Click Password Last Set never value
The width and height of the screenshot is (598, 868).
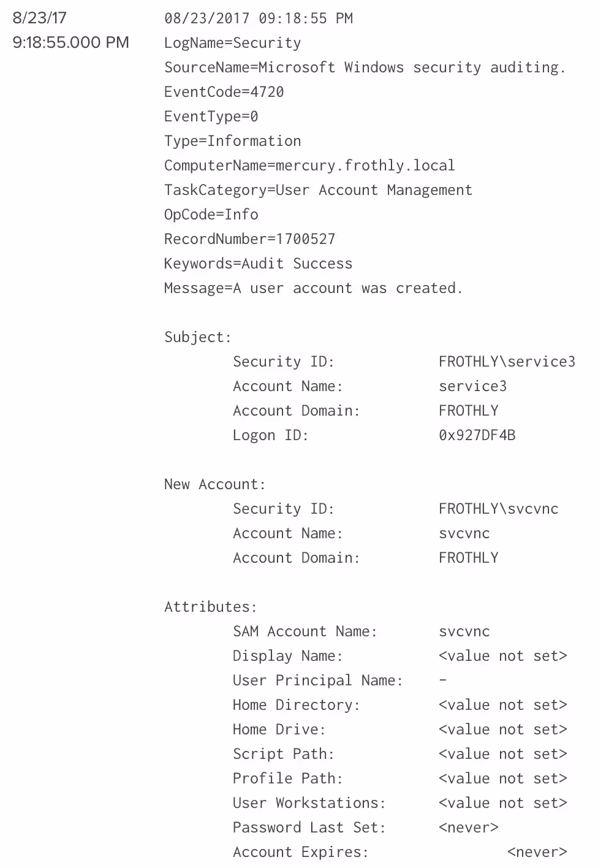tap(468, 828)
